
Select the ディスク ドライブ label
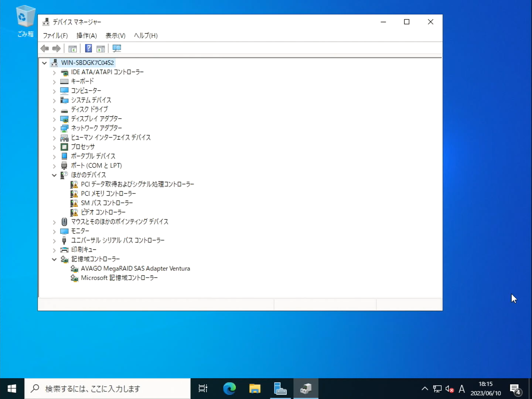pos(89,109)
